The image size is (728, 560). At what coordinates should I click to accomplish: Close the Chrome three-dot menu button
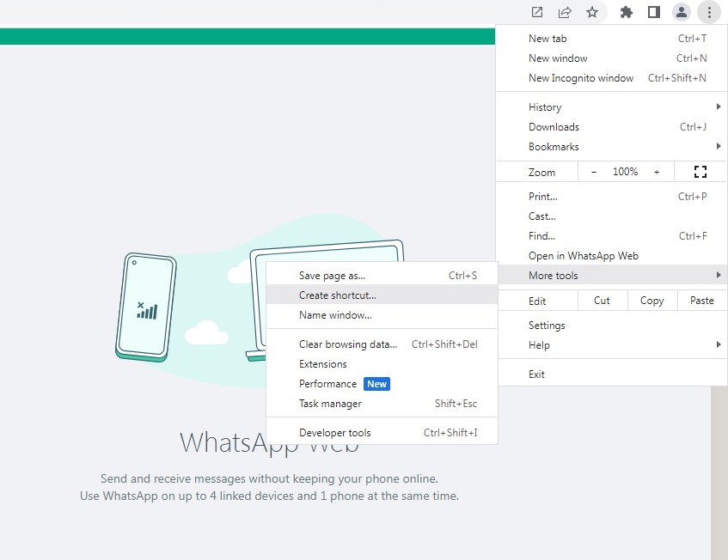tap(709, 12)
